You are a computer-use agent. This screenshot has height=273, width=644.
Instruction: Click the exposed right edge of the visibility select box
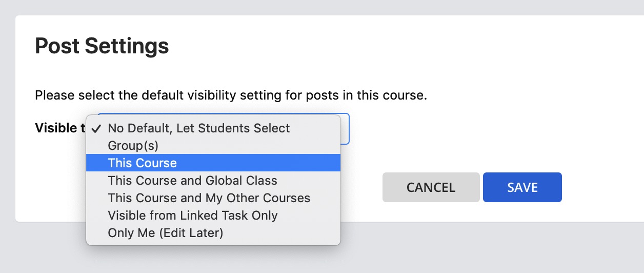345,128
